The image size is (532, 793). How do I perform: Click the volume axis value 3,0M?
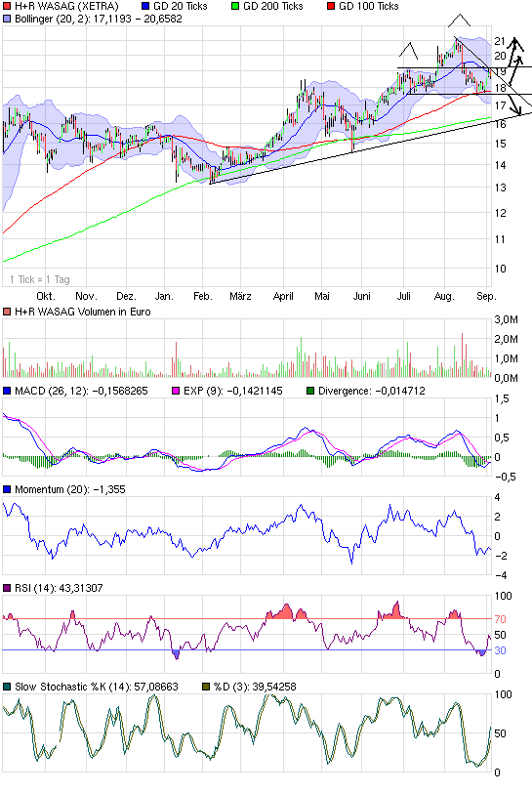[507, 319]
